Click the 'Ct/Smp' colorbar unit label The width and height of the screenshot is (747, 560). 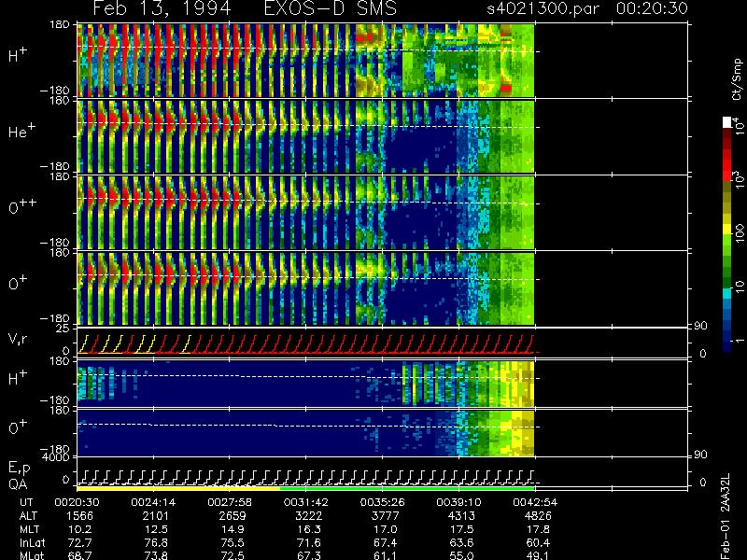pos(737,79)
